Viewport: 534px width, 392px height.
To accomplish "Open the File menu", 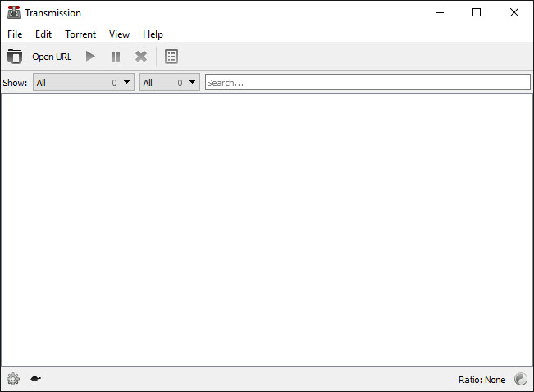I will [x=15, y=34].
